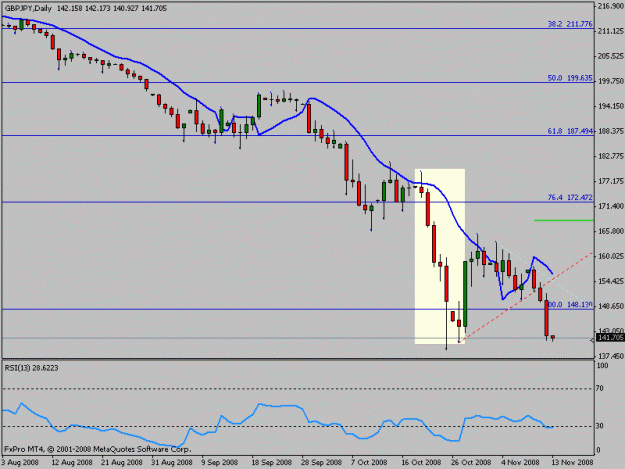Viewport: 625px width, 469px height.
Task: Click the 182.775 price scale label
Action: (x=611, y=156)
